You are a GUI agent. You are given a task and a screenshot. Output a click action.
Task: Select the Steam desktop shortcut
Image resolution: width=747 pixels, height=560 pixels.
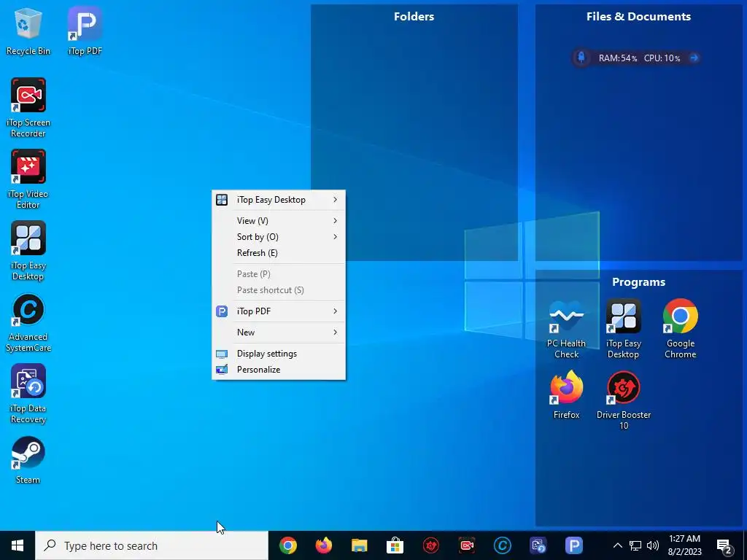28,461
